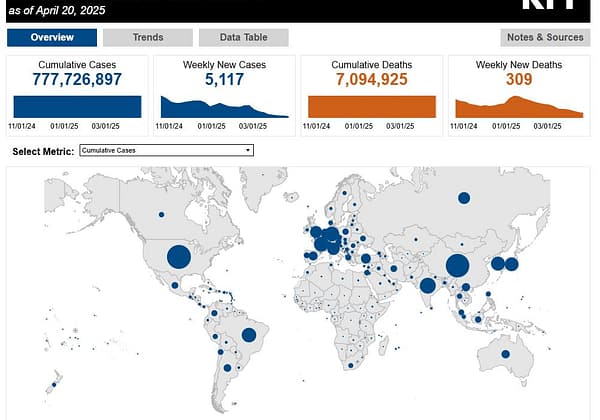Open the Trends tab

click(148, 38)
